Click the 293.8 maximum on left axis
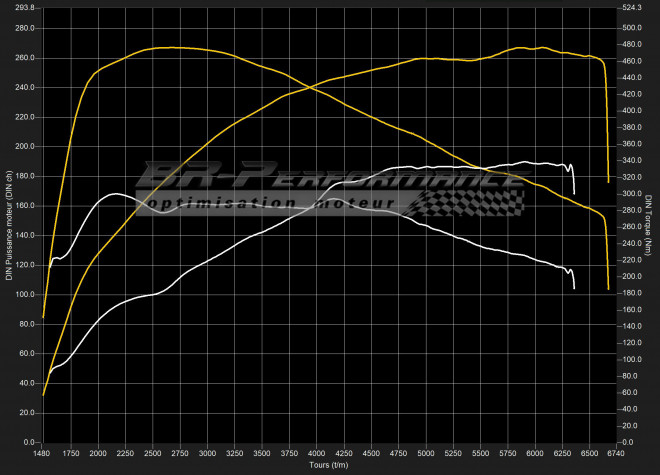This screenshot has height=475, width=660. tap(22, 8)
